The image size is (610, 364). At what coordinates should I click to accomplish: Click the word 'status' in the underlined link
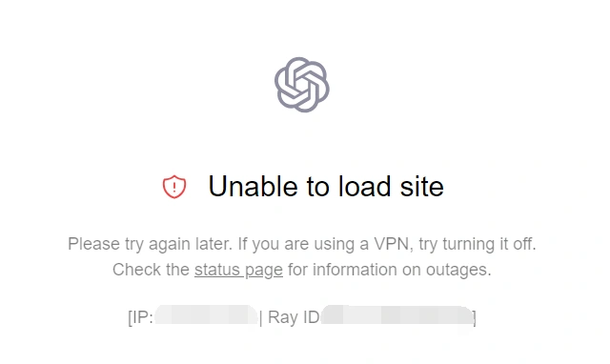(x=217, y=270)
